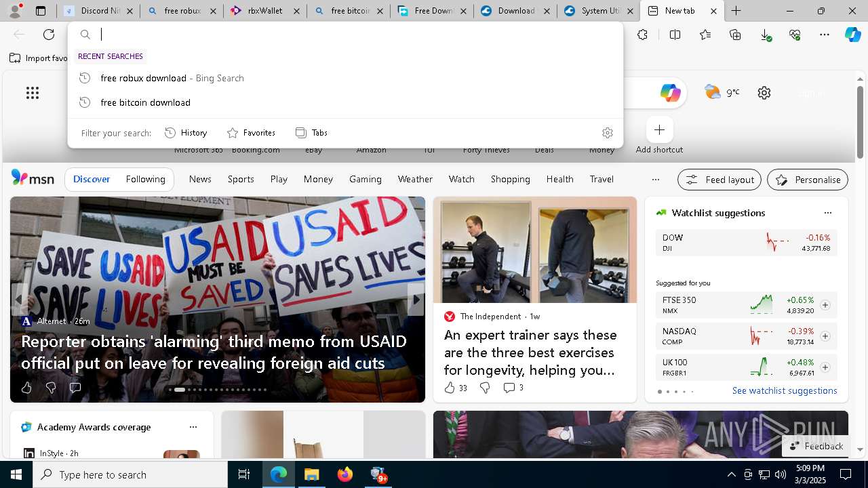Open Browser essentials heart icon
This screenshot has width=868, height=488.
coord(795,35)
